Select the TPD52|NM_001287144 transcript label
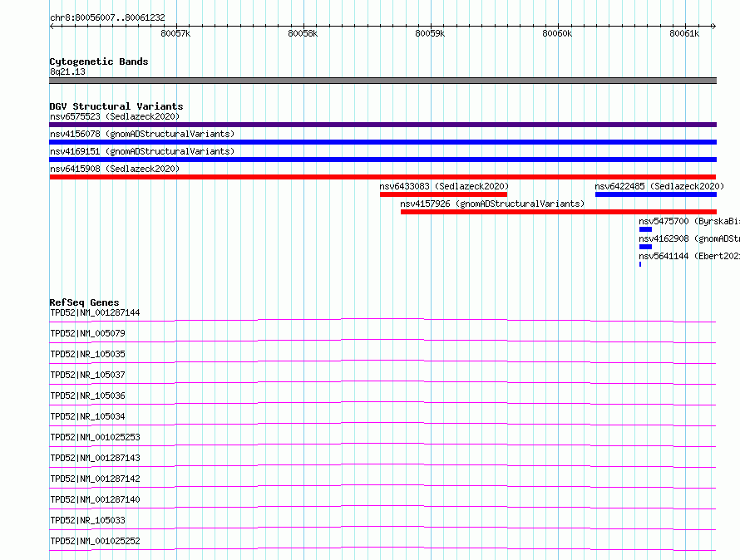The height and width of the screenshot is (560, 740). point(95,312)
